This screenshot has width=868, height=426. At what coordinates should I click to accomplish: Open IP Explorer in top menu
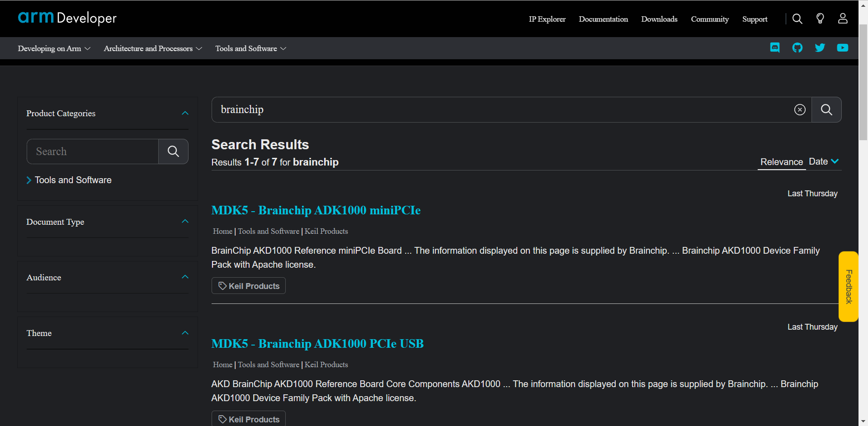(547, 19)
